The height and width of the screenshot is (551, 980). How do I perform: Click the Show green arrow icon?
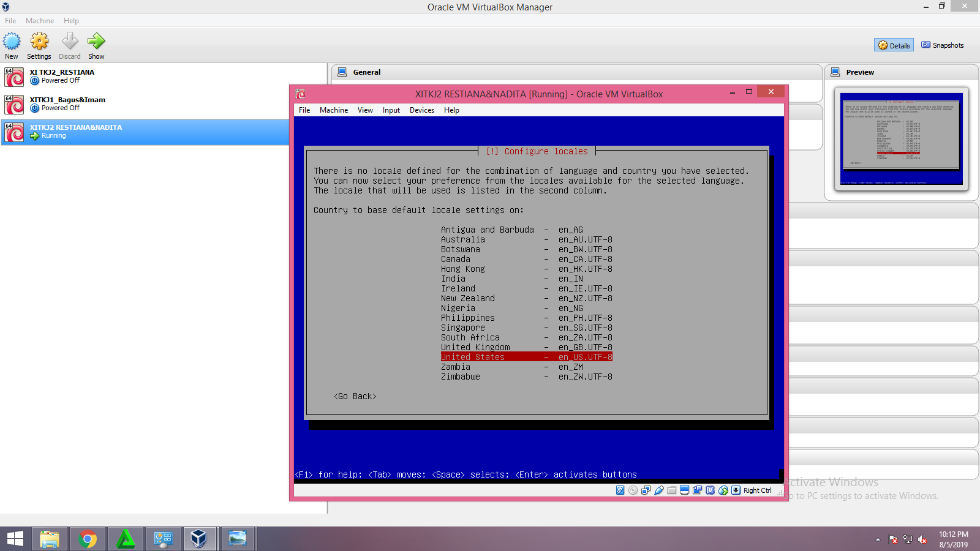(x=96, y=42)
